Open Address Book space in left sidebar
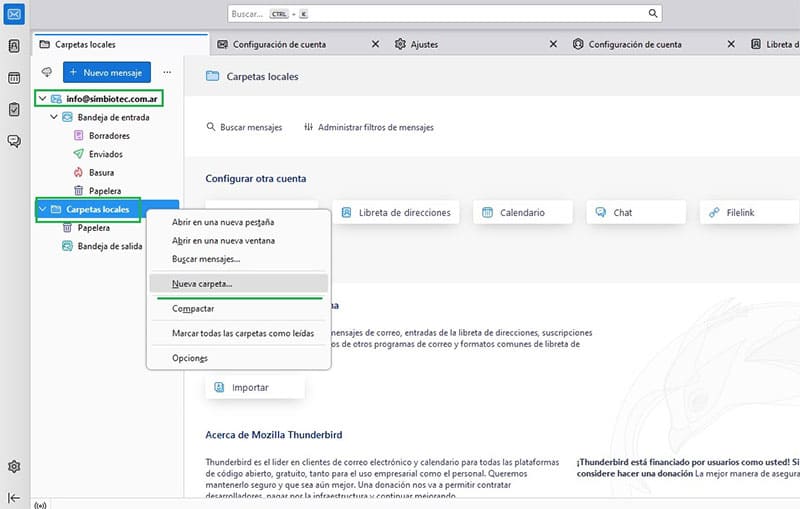Viewport: 800px width, 509px height. (14, 46)
